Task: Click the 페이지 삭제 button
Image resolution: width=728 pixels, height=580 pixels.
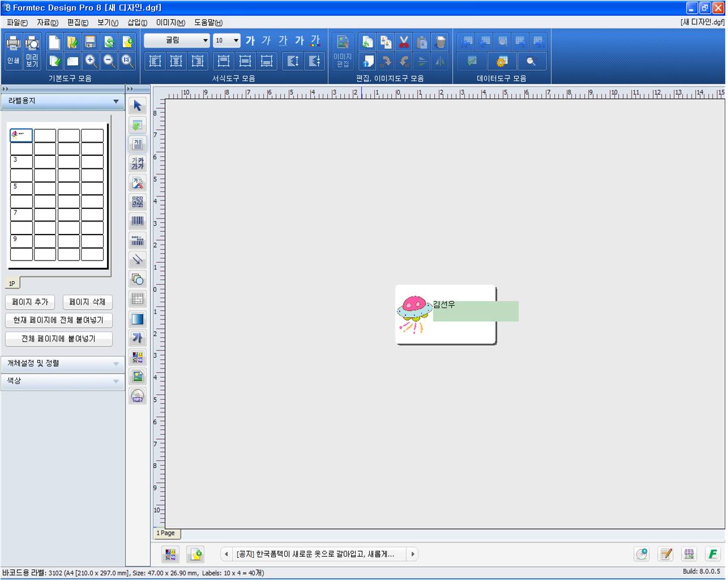Action: tap(87, 302)
